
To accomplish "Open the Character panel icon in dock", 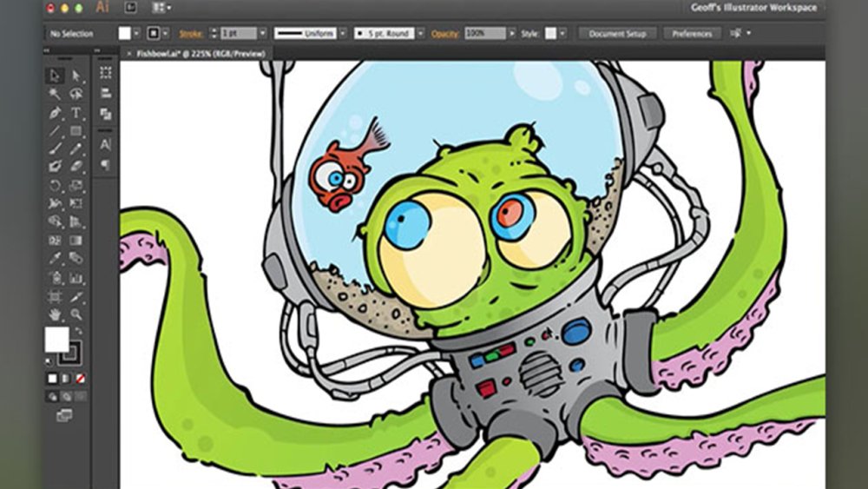I will 105,145.
